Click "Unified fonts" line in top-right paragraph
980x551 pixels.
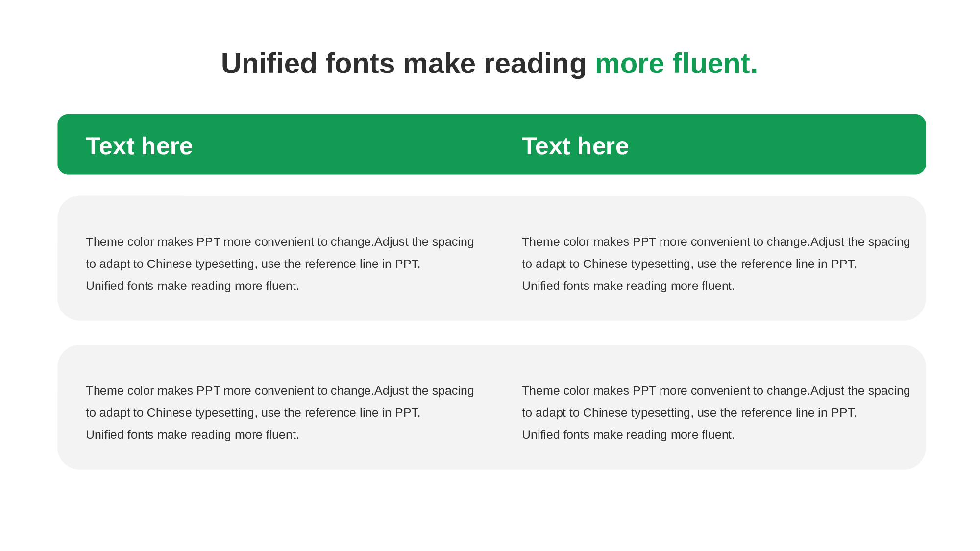[628, 286]
